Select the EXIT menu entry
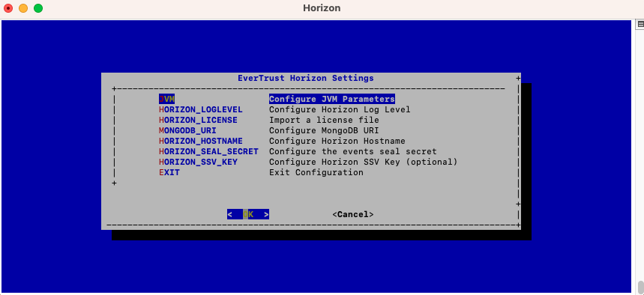Image resolution: width=644 pixels, height=295 pixels. pos(169,172)
